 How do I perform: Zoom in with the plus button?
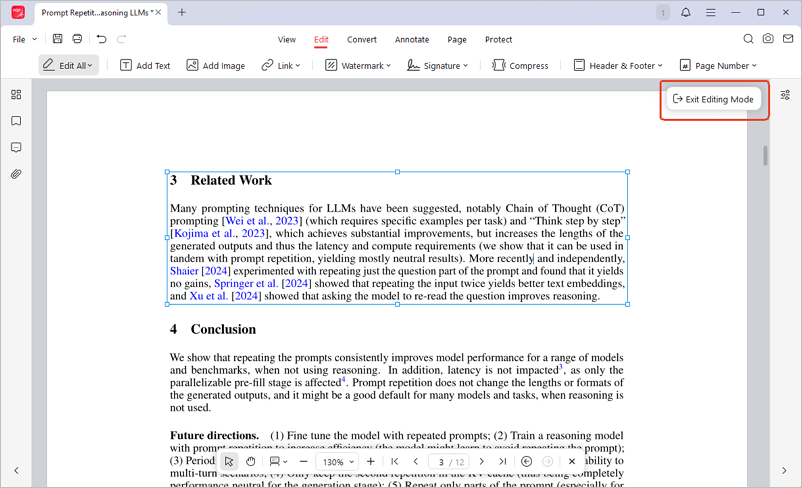click(x=371, y=461)
